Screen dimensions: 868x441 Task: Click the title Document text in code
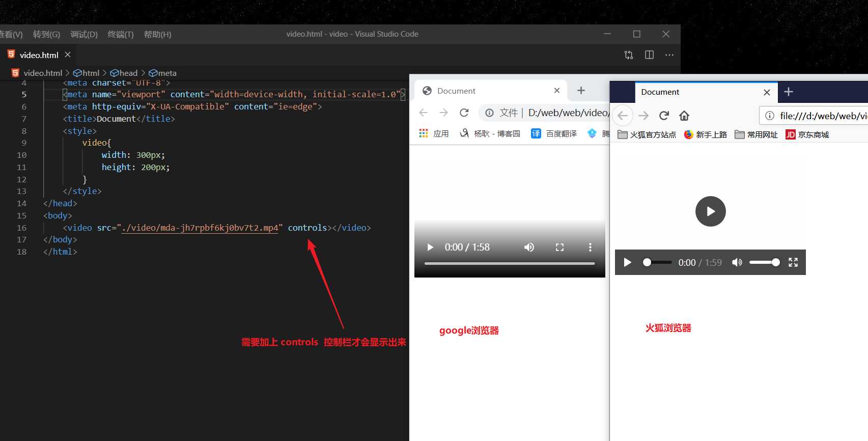pos(117,119)
